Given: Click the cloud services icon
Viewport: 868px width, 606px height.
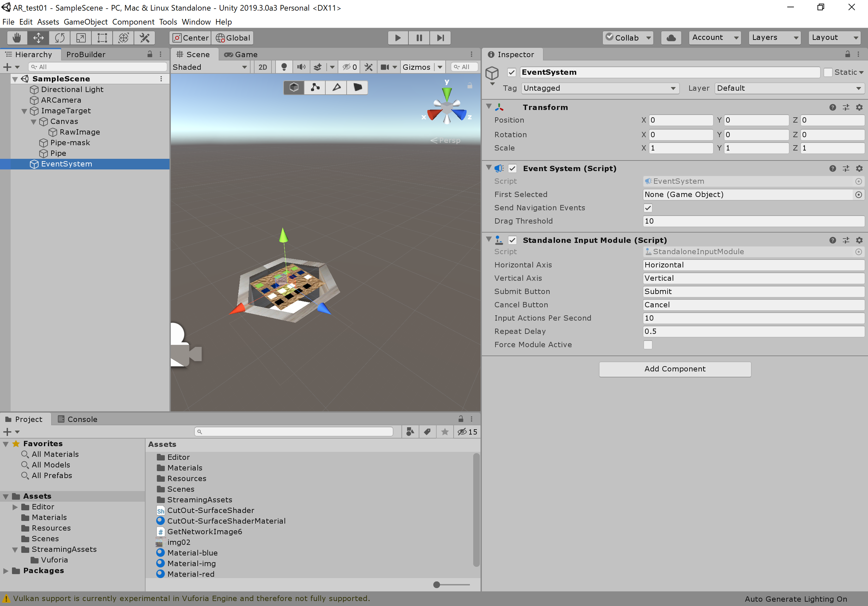Looking at the screenshot, I should click(671, 38).
